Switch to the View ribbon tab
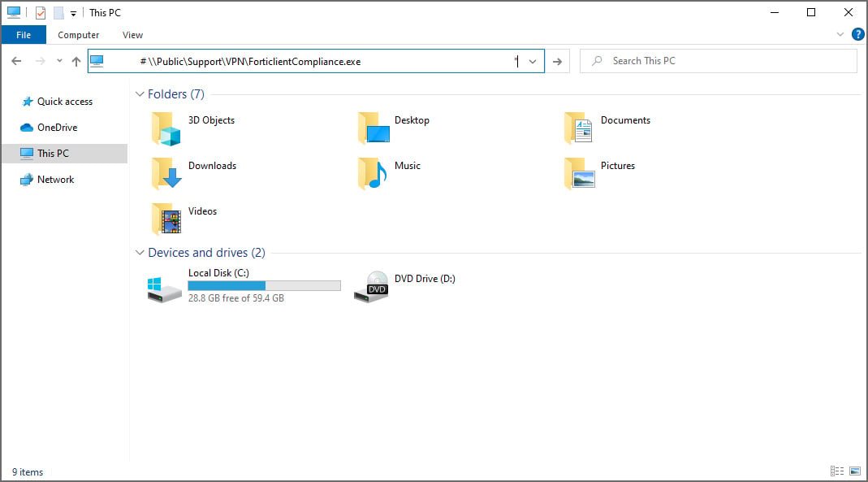 pos(132,35)
